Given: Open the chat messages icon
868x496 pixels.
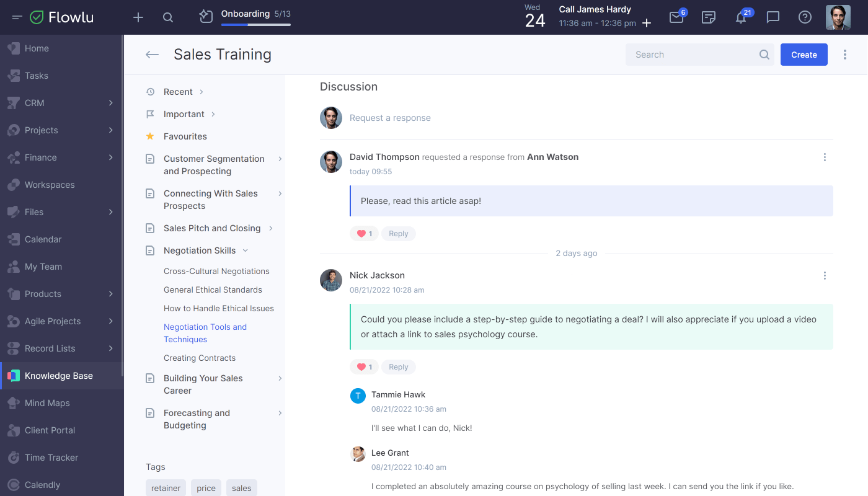Looking at the screenshot, I should (773, 17).
